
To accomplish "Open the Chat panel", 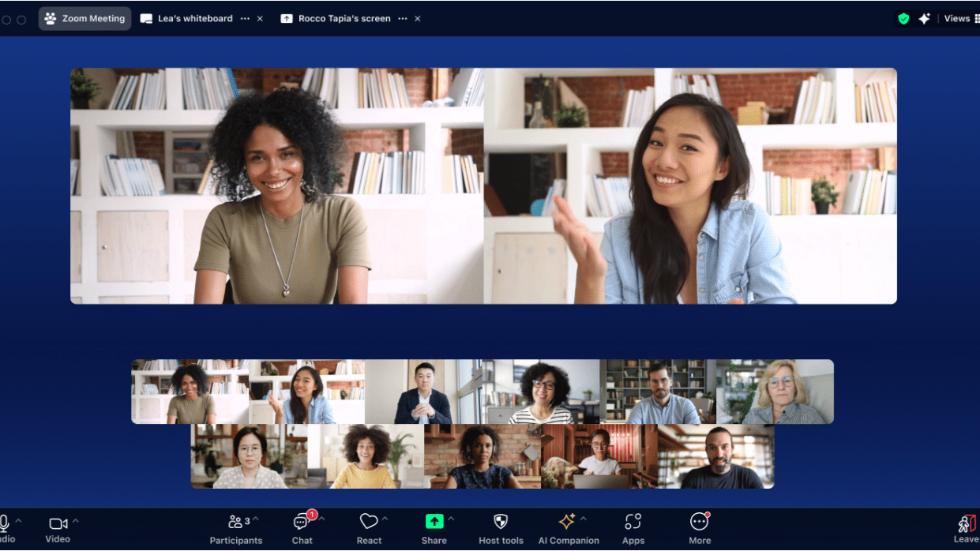I will coord(302,529).
